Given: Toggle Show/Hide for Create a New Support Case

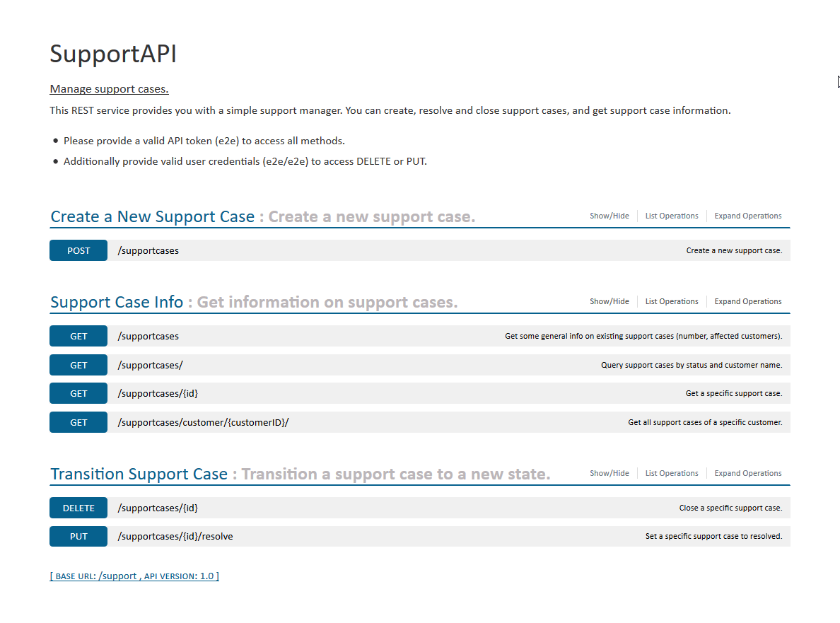Looking at the screenshot, I should [609, 216].
